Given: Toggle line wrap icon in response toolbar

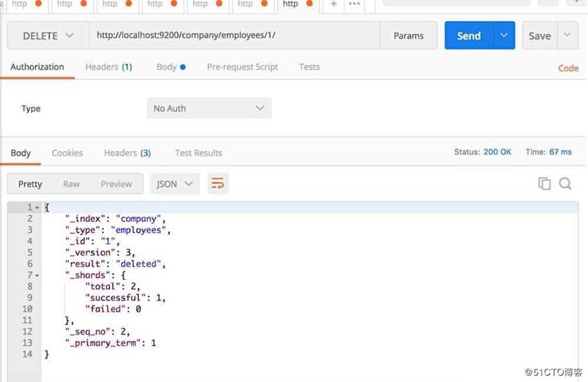Looking at the screenshot, I should click(218, 184).
